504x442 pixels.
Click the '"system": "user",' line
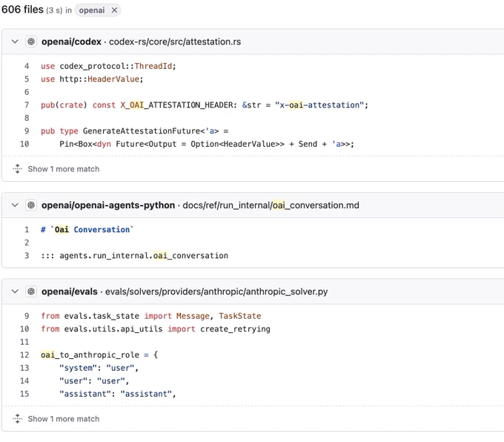pos(99,368)
